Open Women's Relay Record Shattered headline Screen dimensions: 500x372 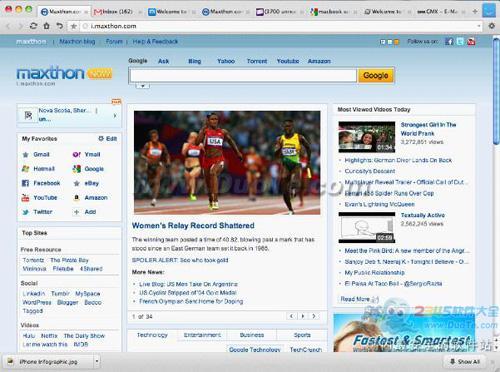[193, 226]
